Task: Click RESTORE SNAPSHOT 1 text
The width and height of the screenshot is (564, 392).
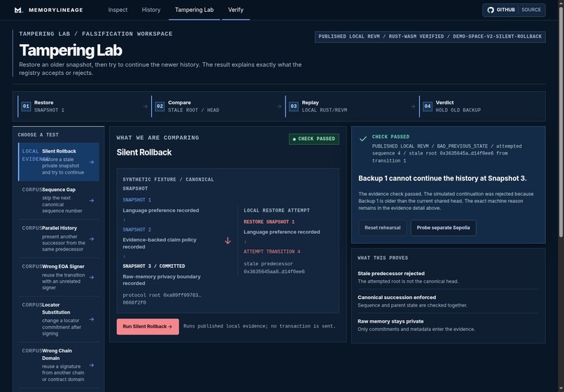Action: point(269,222)
